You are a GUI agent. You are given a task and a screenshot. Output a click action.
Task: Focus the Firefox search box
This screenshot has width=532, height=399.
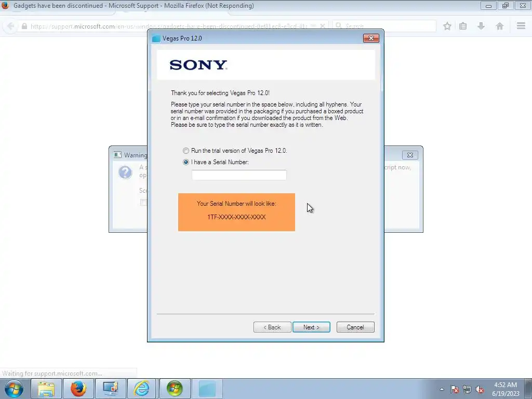tap(384, 26)
